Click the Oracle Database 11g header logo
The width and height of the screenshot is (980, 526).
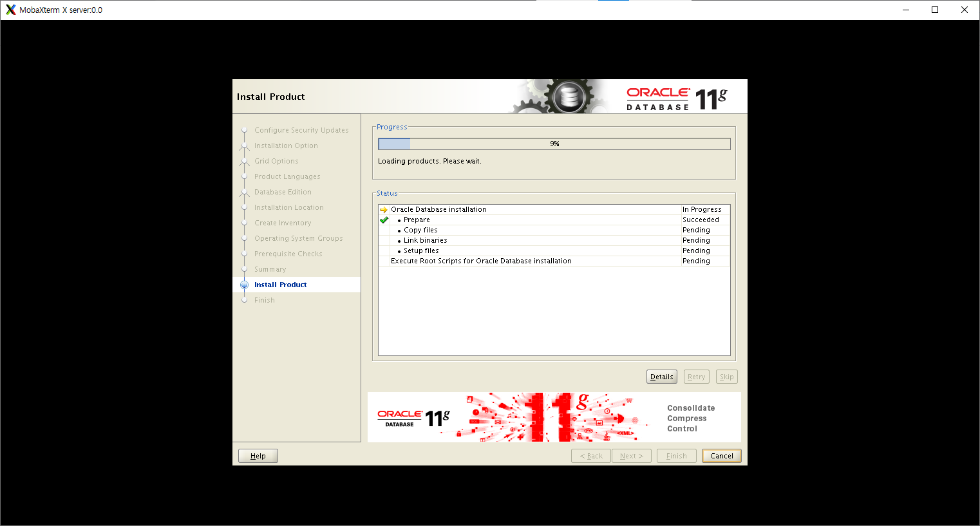pos(677,99)
